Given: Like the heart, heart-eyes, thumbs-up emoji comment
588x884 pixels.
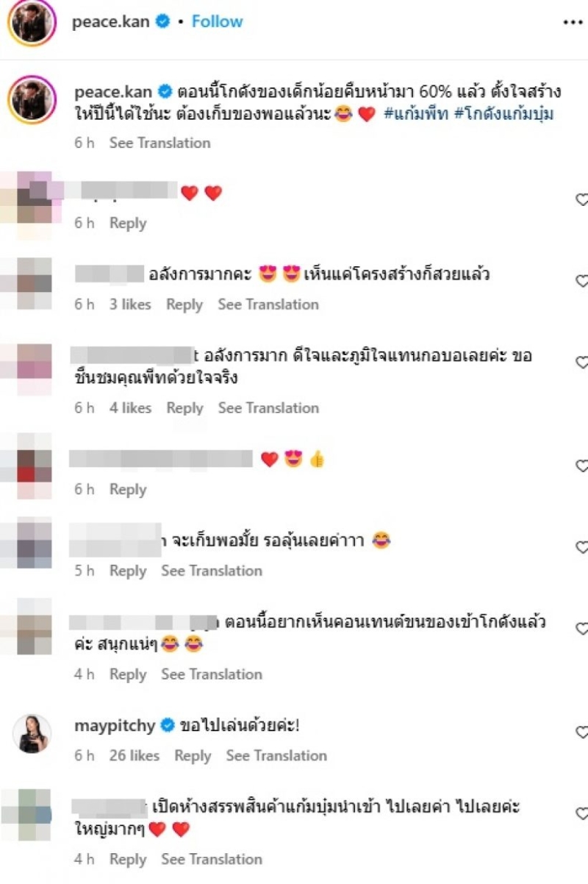Looking at the screenshot, I should coord(581,466).
